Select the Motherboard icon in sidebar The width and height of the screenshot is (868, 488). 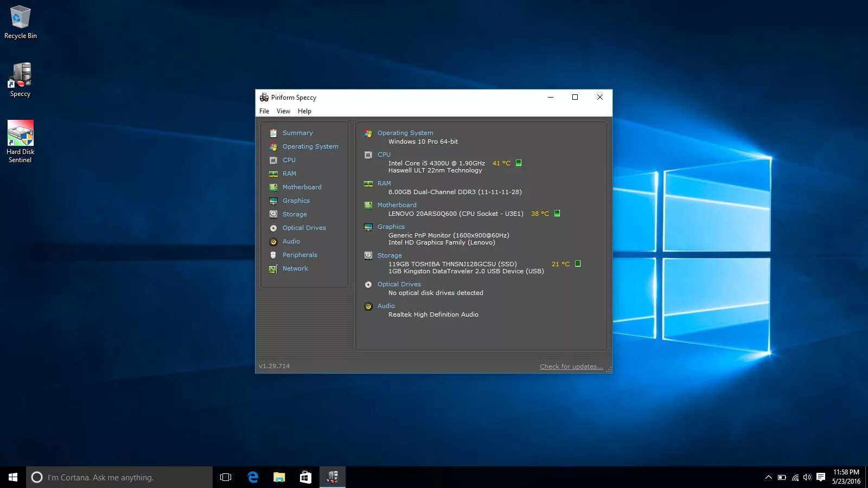tap(273, 187)
